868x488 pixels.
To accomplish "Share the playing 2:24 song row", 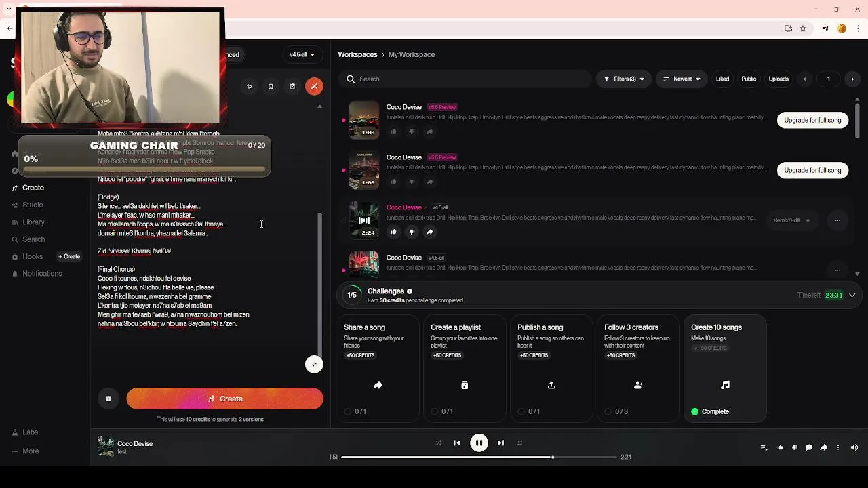I will click(430, 232).
